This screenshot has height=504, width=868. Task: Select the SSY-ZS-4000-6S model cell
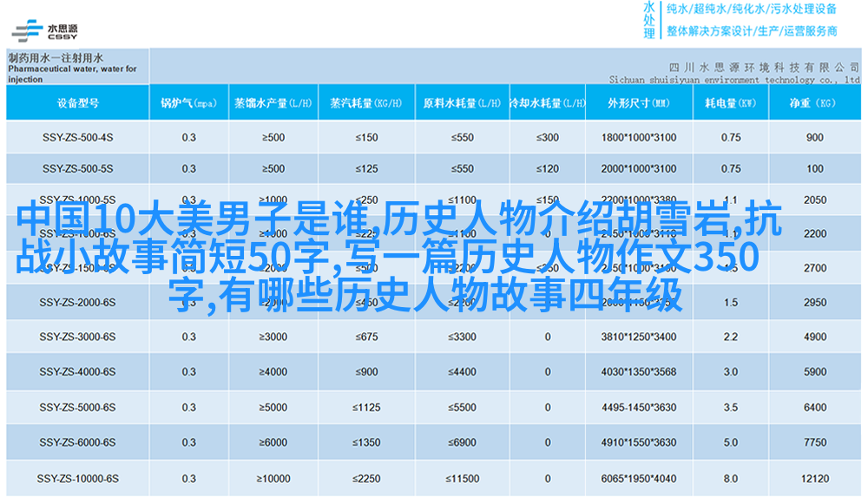(x=77, y=372)
